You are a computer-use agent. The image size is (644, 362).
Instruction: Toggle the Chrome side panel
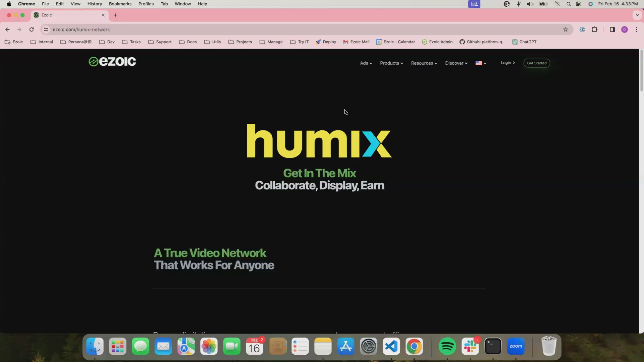[x=612, y=29]
